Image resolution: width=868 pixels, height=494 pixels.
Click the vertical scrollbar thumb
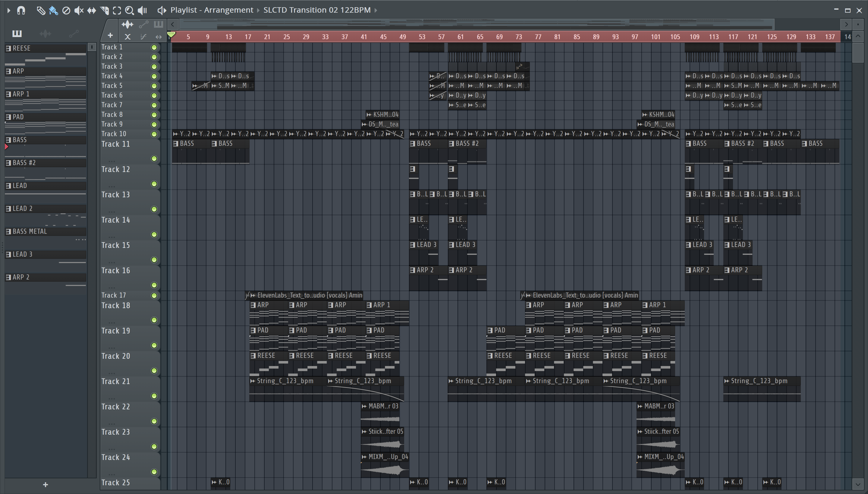click(858, 52)
